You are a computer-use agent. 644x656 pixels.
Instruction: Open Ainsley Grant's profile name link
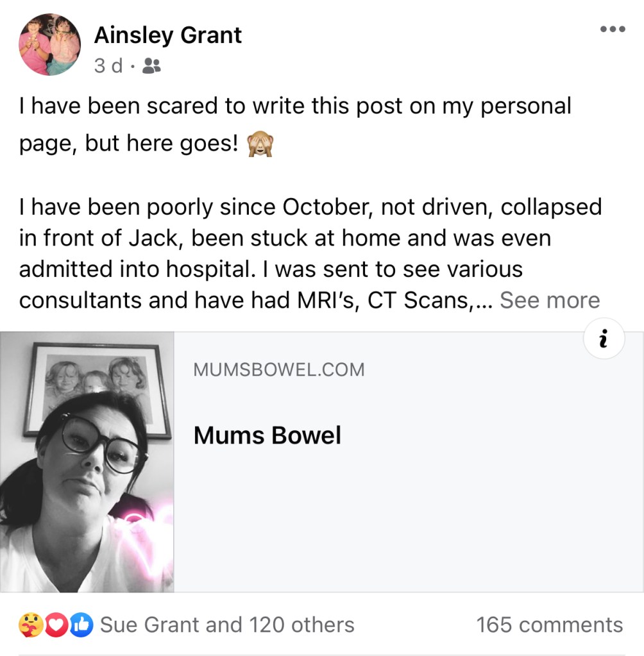pyautogui.click(x=167, y=35)
